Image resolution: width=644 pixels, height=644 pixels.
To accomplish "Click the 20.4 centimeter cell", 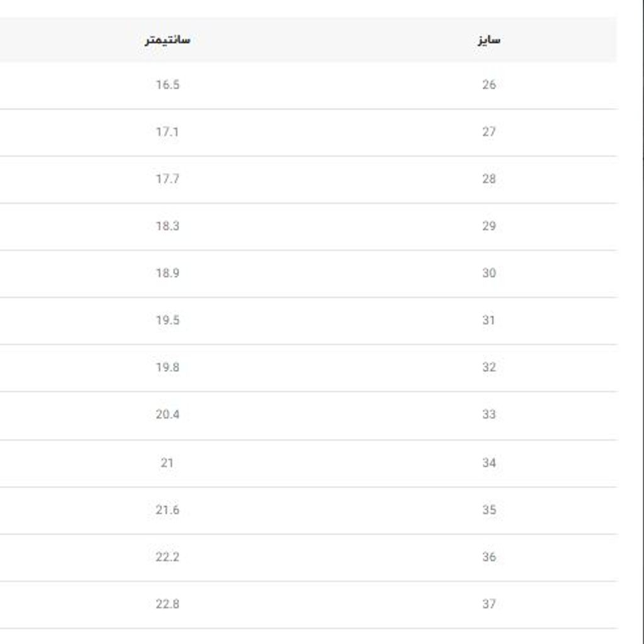I will click(x=167, y=414).
